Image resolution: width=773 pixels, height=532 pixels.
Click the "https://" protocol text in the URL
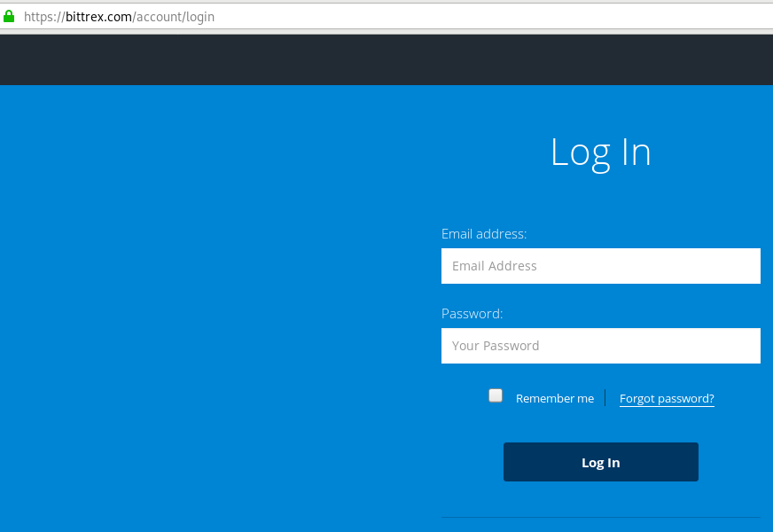click(46, 16)
